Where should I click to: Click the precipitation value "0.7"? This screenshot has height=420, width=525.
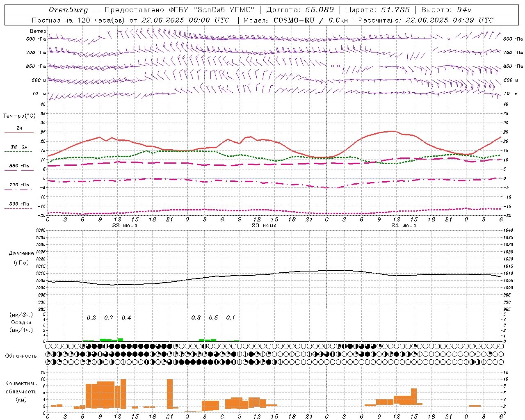pos(109,318)
